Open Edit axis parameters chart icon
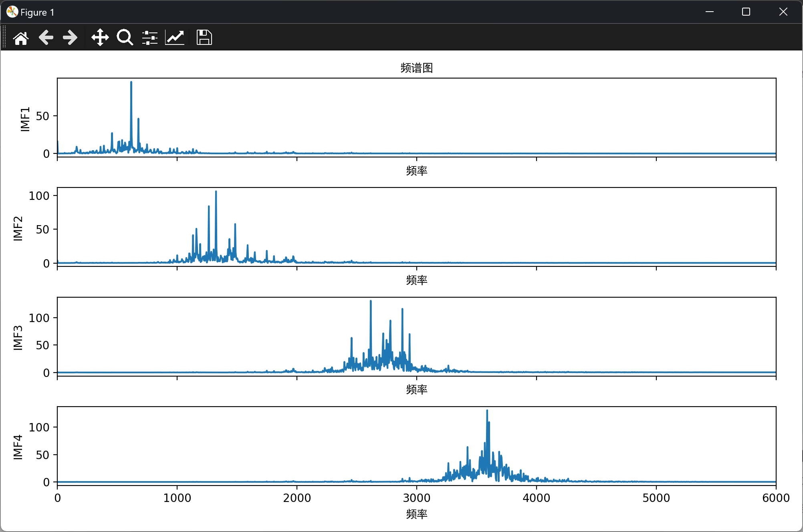 coord(175,38)
